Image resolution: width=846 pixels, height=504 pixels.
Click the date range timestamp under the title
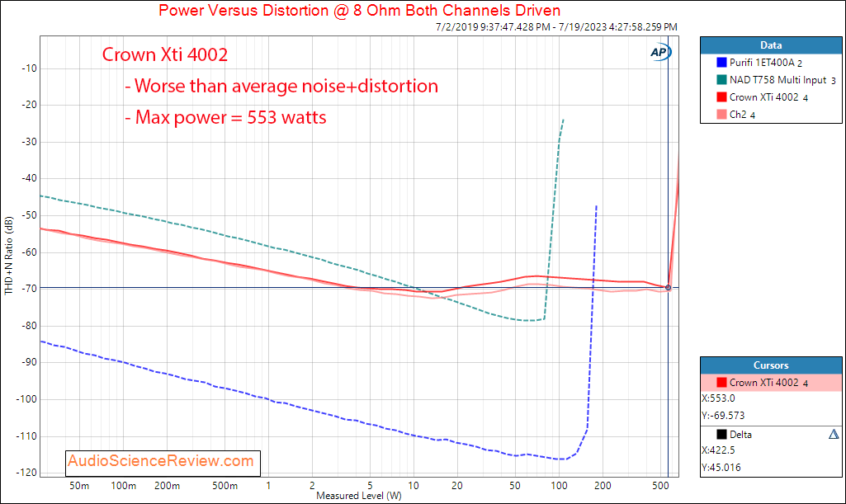[556, 27]
